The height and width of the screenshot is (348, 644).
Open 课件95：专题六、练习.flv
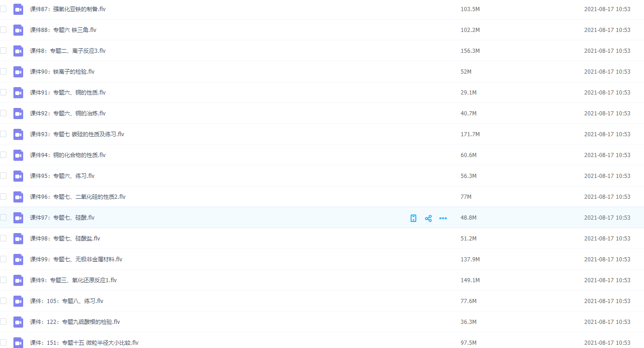tap(62, 176)
